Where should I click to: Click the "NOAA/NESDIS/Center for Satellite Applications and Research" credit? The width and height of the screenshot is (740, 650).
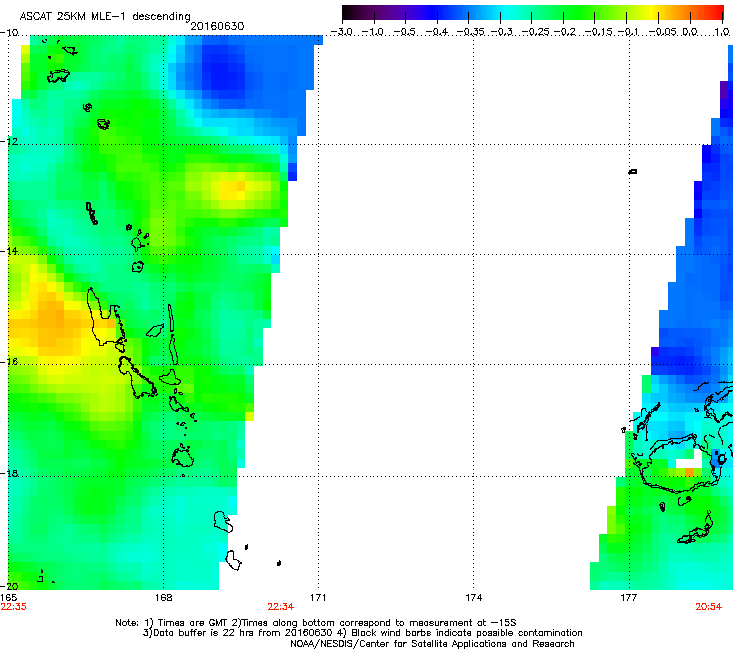(432, 644)
